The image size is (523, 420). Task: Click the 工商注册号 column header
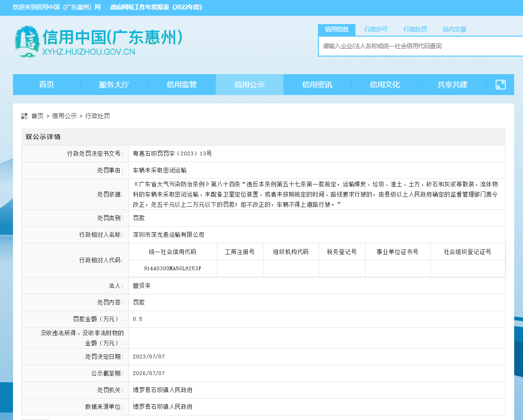240,252
